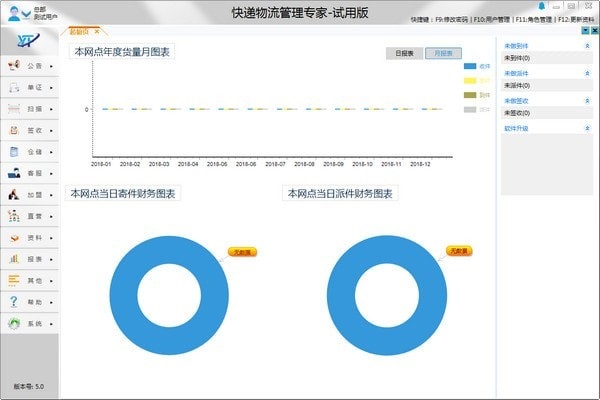This screenshot has width=600, height=400.
Task: Expand the 仓储 menu arrow
Action: (x=51, y=152)
